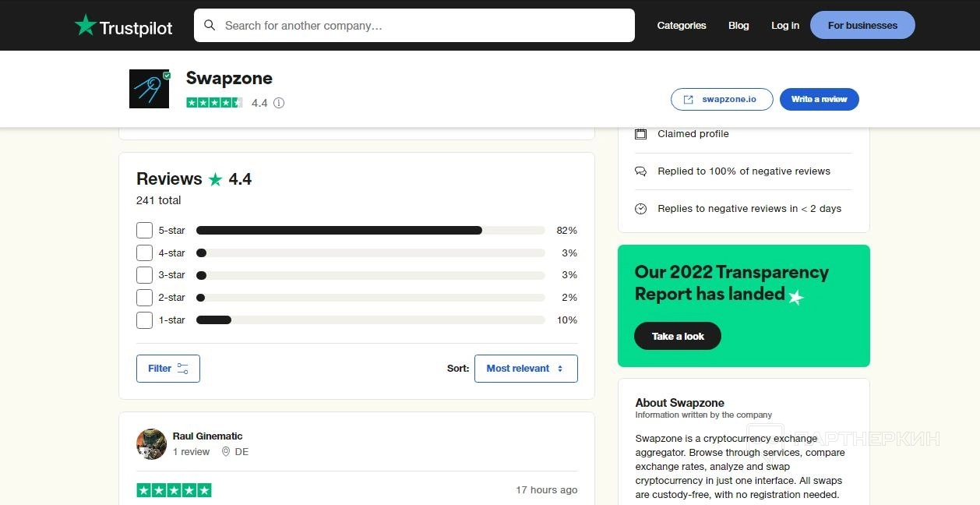
Task: Click the location pin next to DE
Action: click(226, 452)
